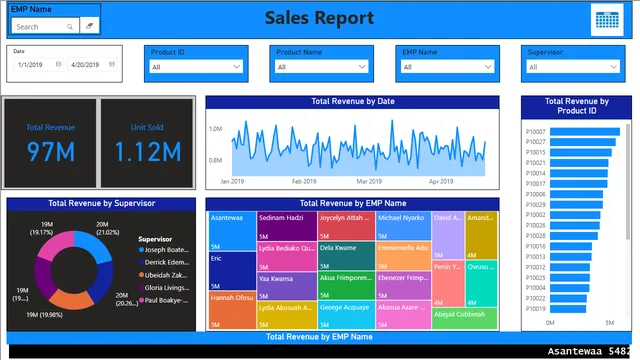This screenshot has height=360, width=640.
Task: Click the Ubeidah Zak... legend entry
Action: pos(163,275)
